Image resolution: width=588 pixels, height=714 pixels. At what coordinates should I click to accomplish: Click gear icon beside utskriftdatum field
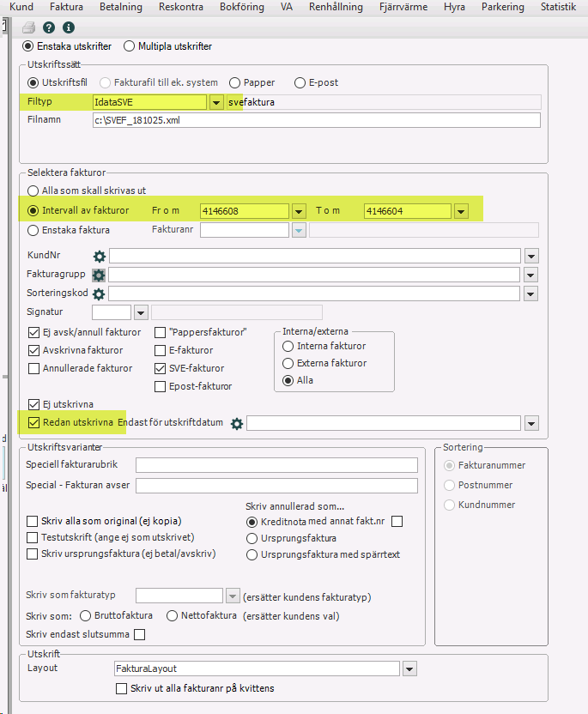click(x=237, y=423)
